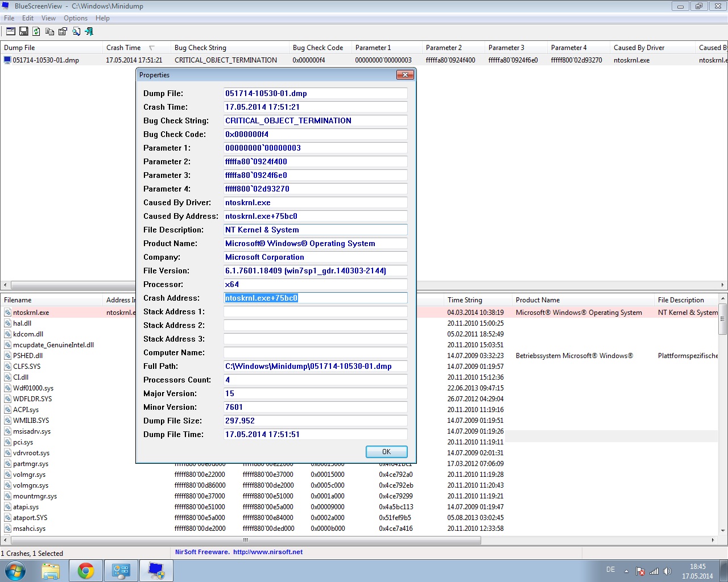Viewport: 728px width, 582px height.
Task: Click the Find magnifier toolbar icon
Action: 76,31
